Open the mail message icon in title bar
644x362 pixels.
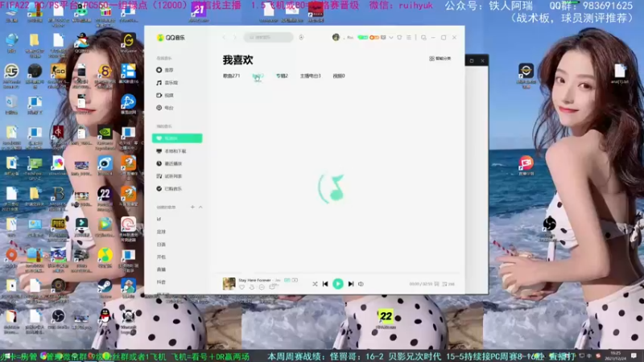(x=383, y=37)
